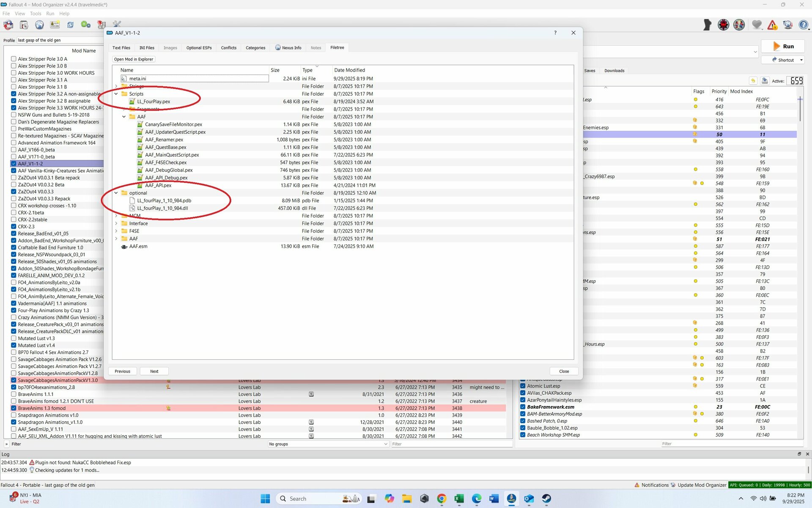
Task: Click the Windows Start button
Action: click(x=265, y=499)
